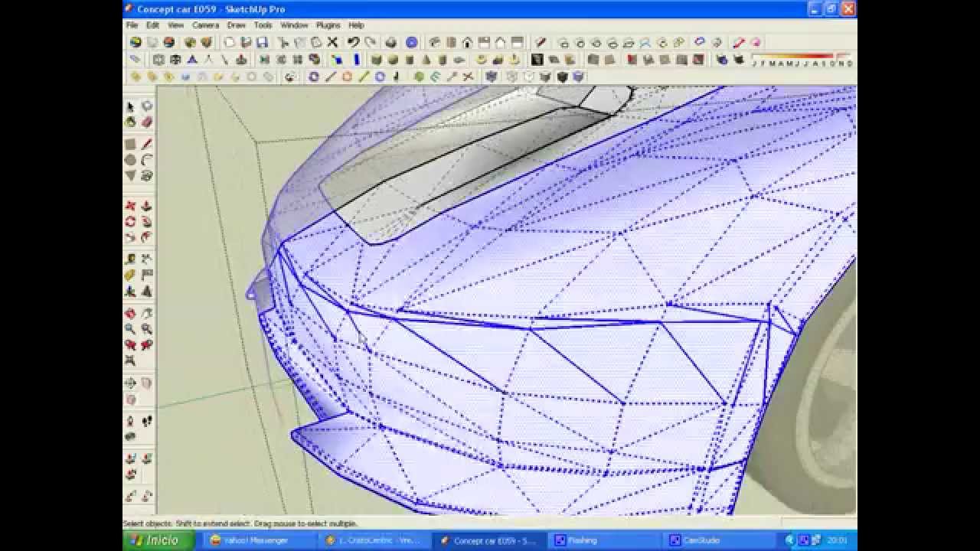Open the Draw menu

tap(236, 25)
